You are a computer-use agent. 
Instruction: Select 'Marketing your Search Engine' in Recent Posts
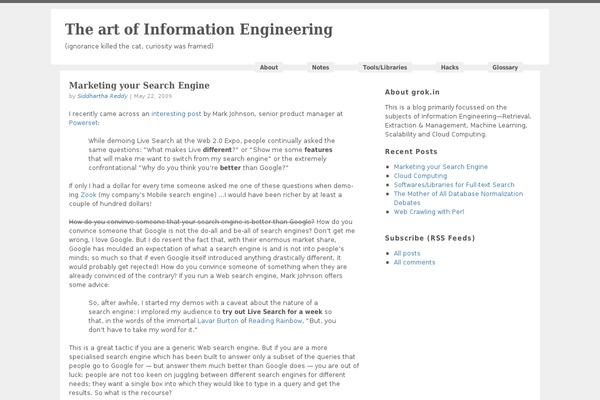[441, 166]
